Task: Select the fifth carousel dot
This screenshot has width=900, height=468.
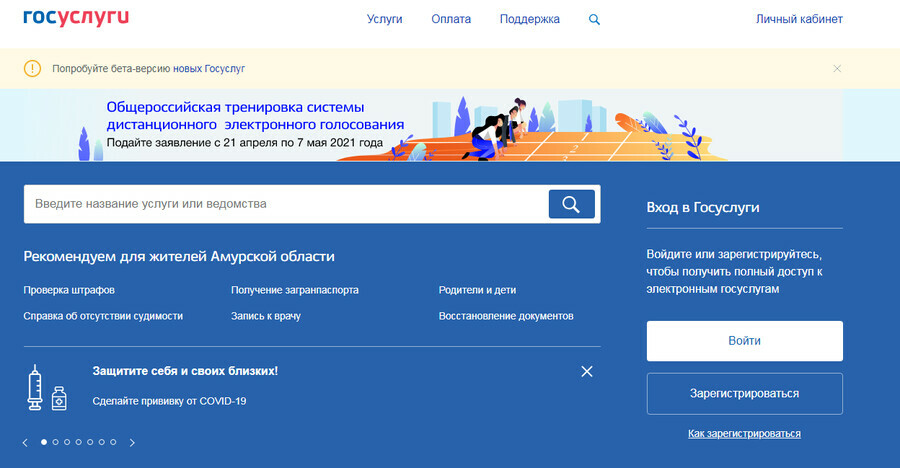Action: 90,442
